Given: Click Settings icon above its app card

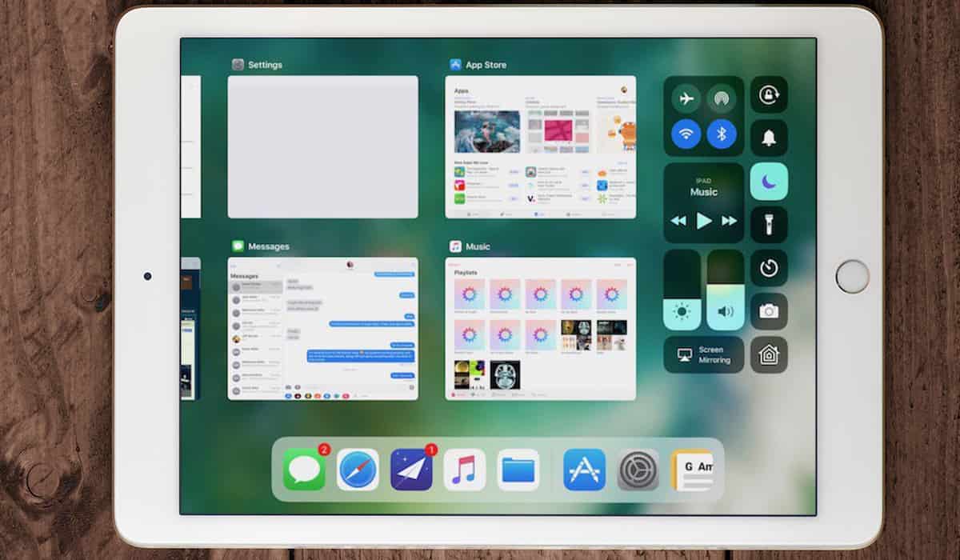Looking at the screenshot, I should (238, 65).
